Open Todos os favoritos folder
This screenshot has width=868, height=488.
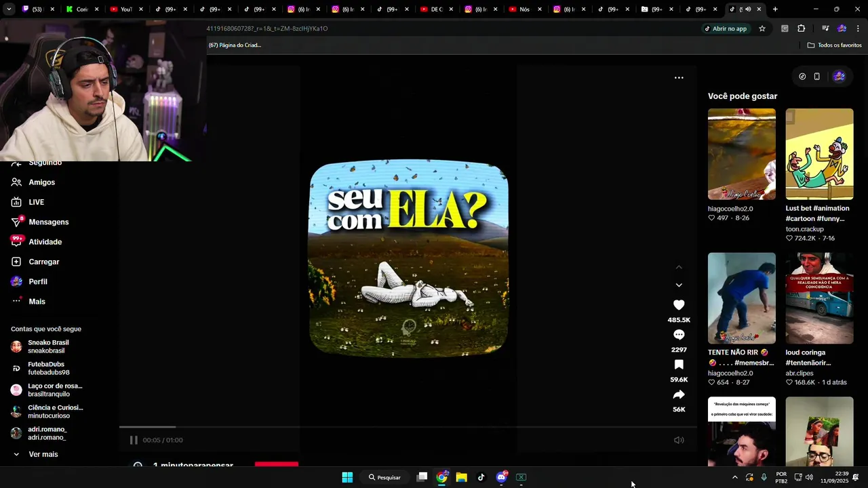835,45
